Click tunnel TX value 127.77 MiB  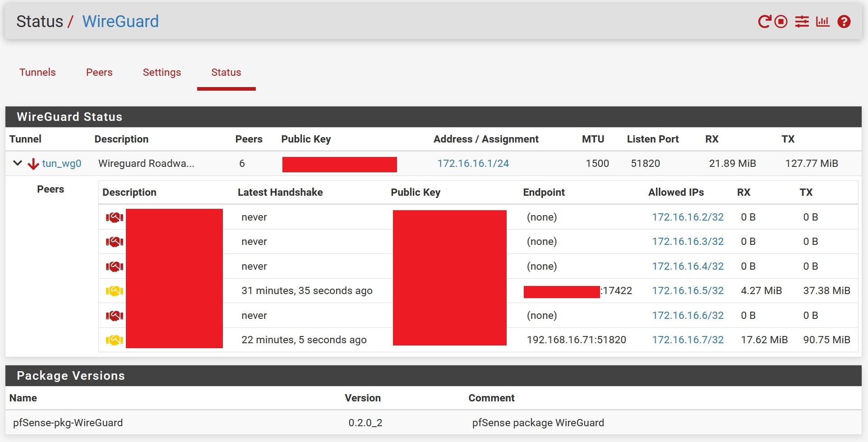[x=812, y=163]
